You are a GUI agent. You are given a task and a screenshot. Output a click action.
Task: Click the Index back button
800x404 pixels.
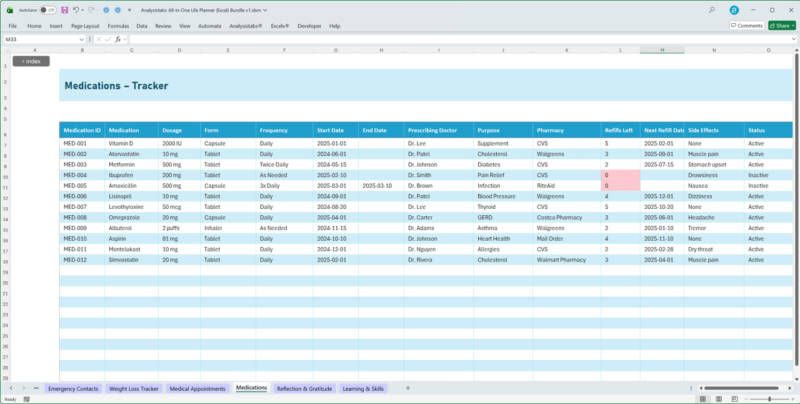pos(31,61)
